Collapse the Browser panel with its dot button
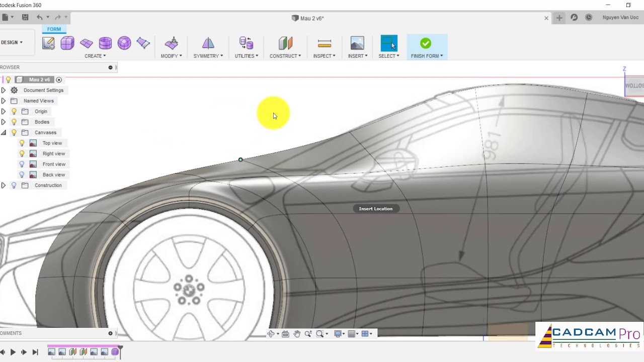 click(110, 67)
